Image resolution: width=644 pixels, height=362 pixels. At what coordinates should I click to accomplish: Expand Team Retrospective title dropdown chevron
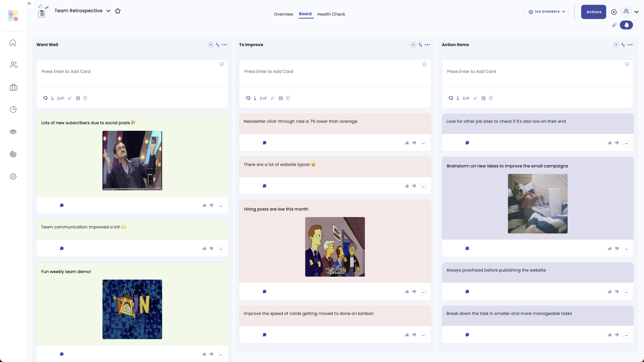[108, 11]
